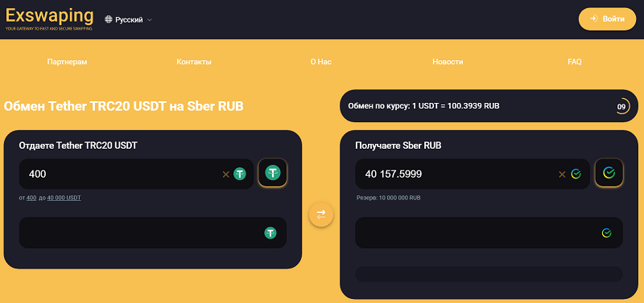Click the 400 USDT amount input
This screenshot has width=644, height=303.
coord(136,174)
